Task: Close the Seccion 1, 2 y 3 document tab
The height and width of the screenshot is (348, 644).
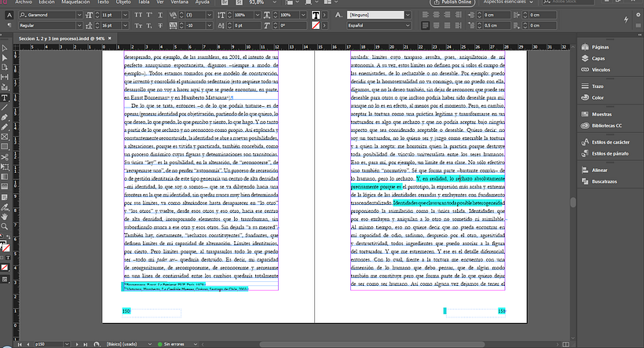Action: click(110, 38)
